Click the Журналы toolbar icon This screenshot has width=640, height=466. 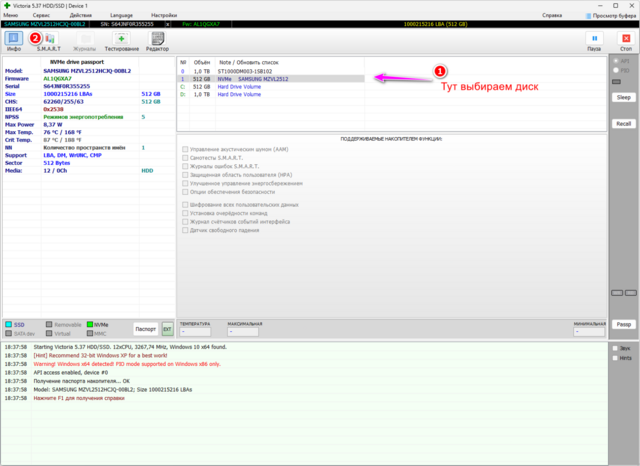coord(85,40)
